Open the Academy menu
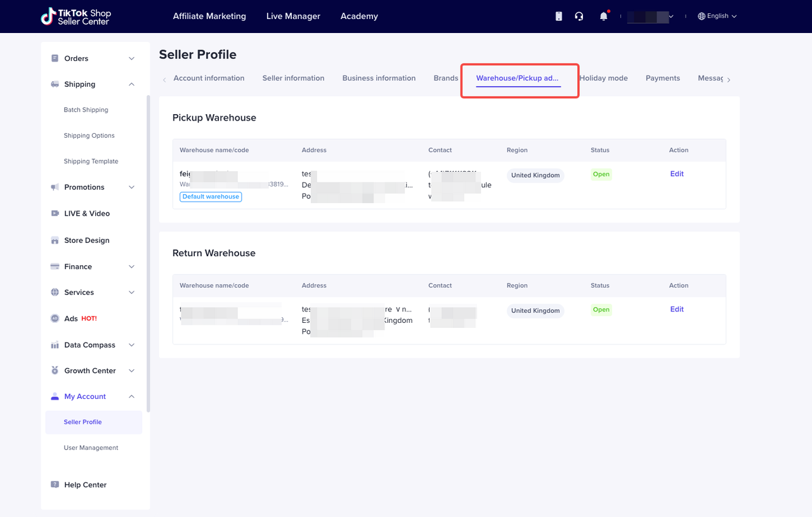This screenshot has width=812, height=517. pos(359,16)
